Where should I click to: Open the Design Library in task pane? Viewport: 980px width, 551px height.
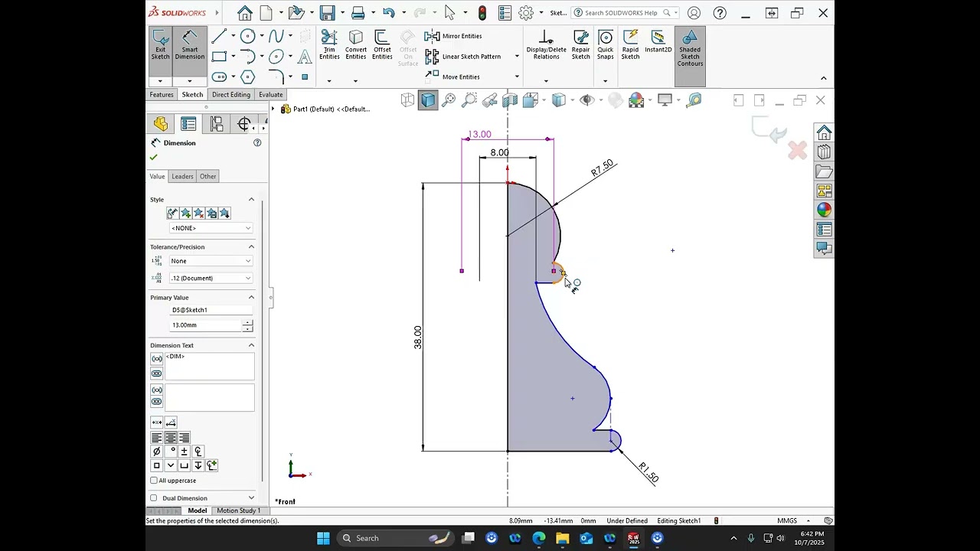pyautogui.click(x=824, y=152)
